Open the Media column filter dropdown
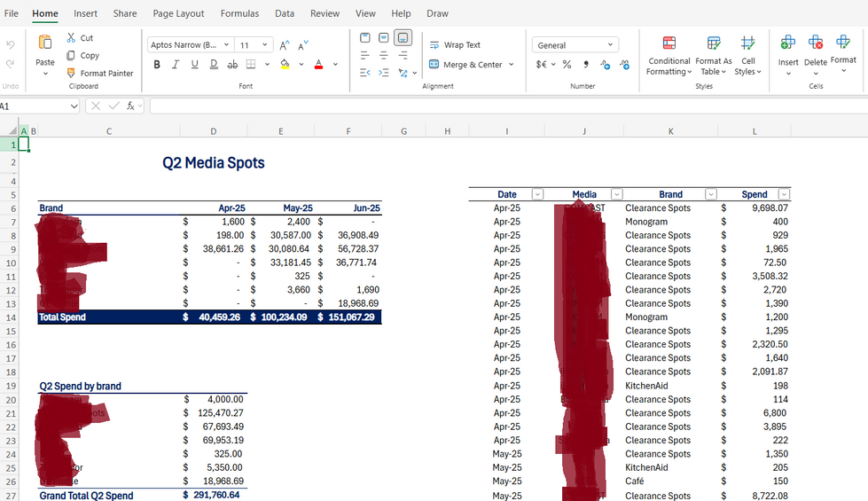 click(617, 194)
